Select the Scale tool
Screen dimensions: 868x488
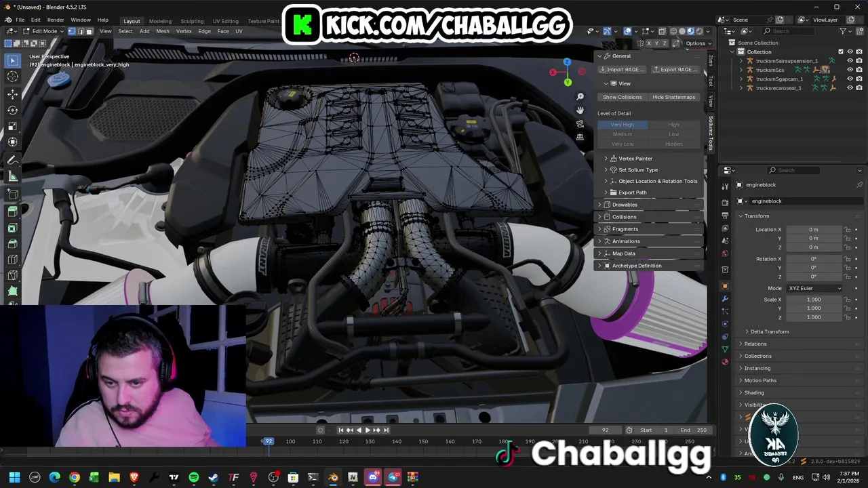click(12, 126)
